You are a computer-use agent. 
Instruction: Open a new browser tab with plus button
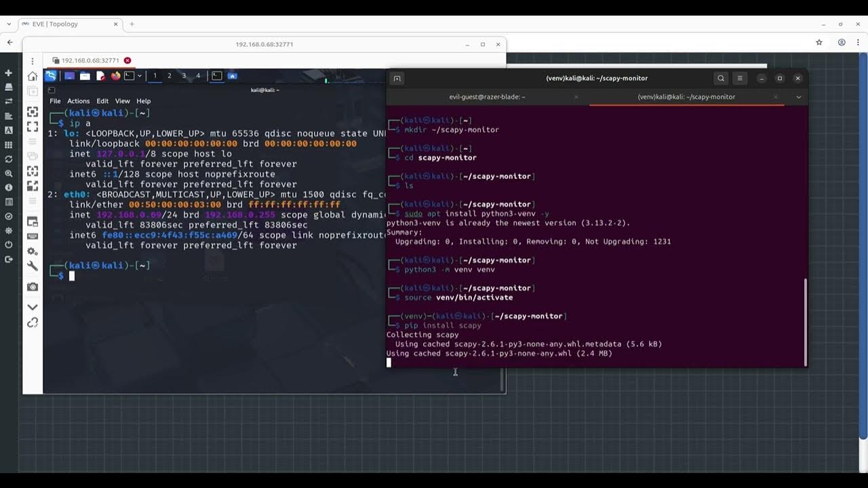click(132, 24)
